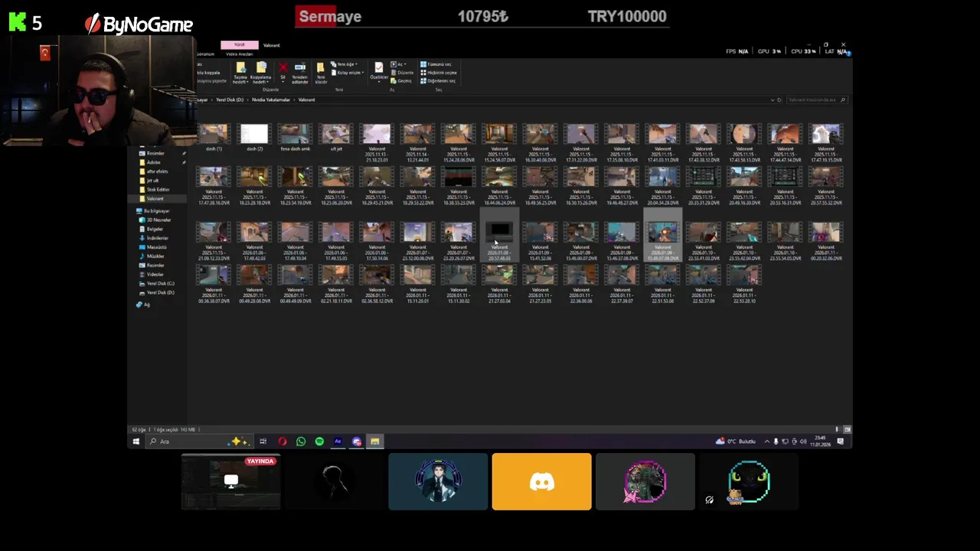Select the dash (1) video file
This screenshot has height=551, width=980.
[x=214, y=138]
